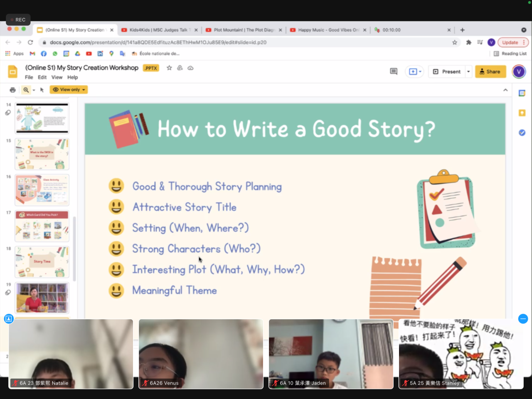Open the zoom level dropdown arrow
This screenshot has height=399, width=532.
34,90
